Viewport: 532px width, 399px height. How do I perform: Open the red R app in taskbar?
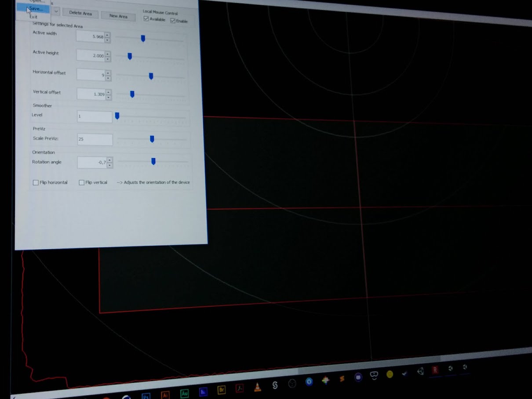pyautogui.click(x=435, y=370)
